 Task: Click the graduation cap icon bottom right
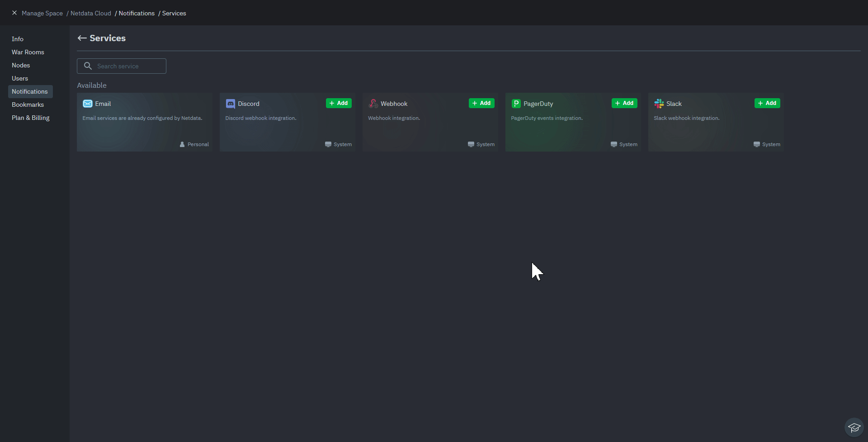(854, 427)
